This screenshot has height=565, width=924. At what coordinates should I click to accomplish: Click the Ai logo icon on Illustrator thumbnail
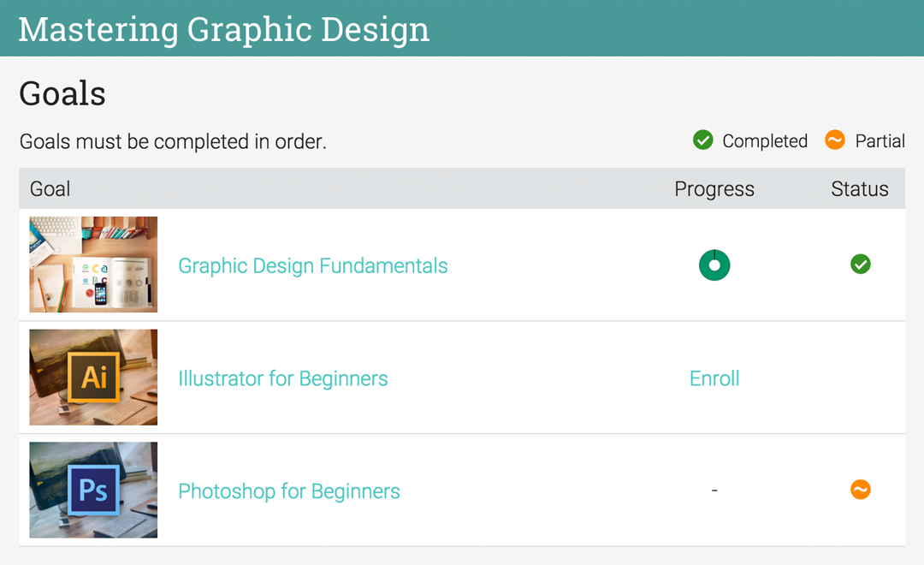[94, 378]
